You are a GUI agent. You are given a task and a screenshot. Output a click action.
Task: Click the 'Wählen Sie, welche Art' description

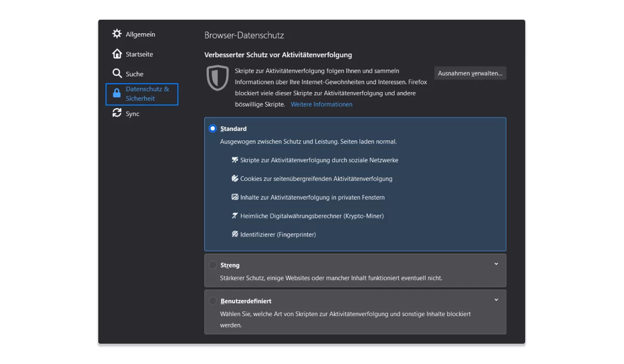[345, 320]
